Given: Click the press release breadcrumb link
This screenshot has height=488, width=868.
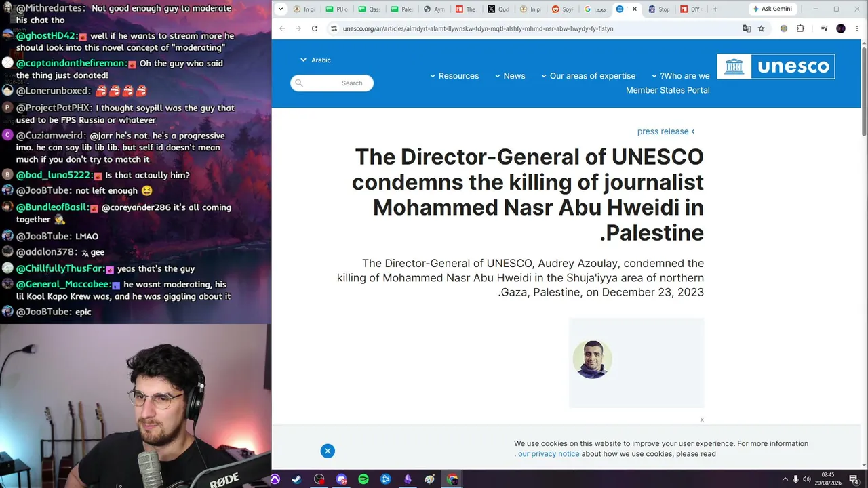Looking at the screenshot, I should (666, 131).
